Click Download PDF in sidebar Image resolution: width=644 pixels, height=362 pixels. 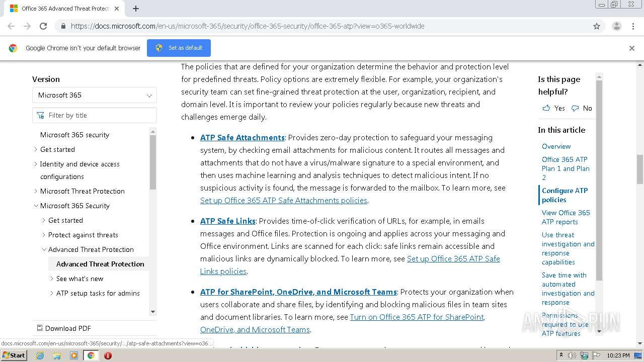(x=64, y=328)
